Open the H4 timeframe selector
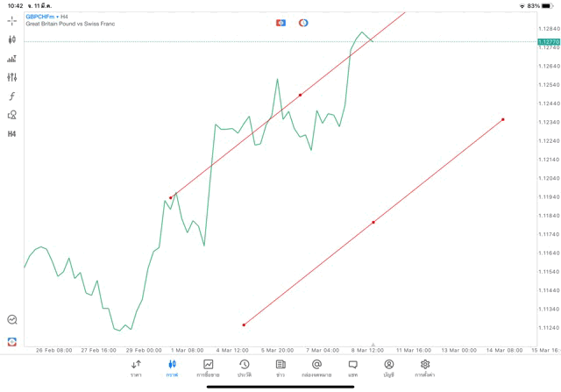 click(x=12, y=134)
